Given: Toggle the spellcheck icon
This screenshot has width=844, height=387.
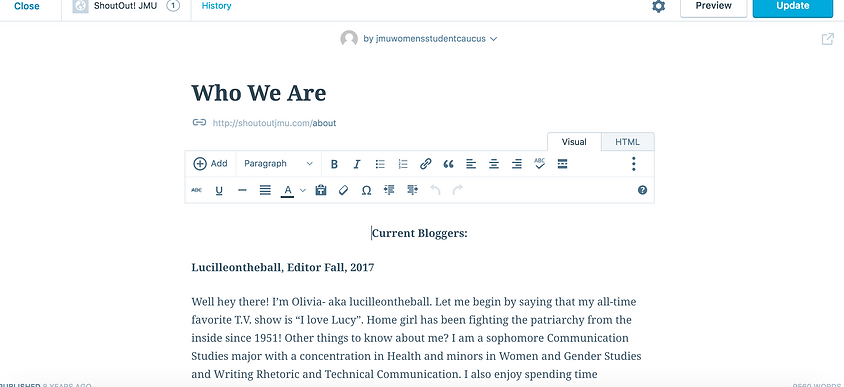Looking at the screenshot, I should [x=539, y=164].
